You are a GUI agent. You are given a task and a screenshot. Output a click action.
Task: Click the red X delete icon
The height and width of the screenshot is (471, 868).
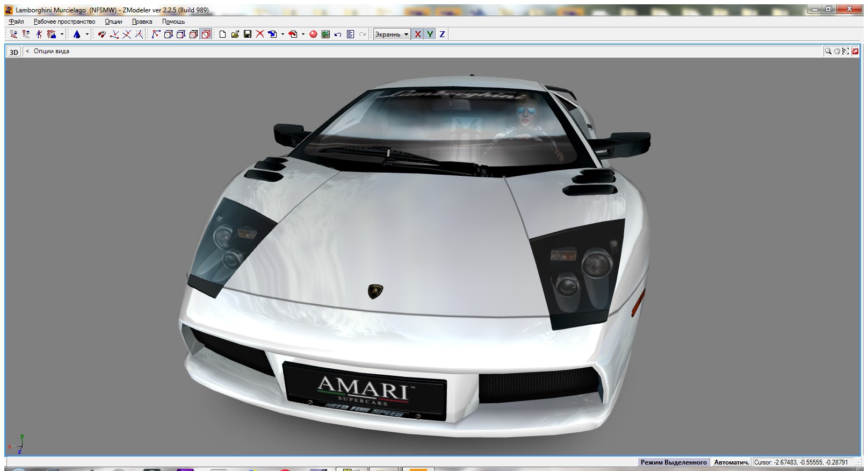(x=260, y=34)
